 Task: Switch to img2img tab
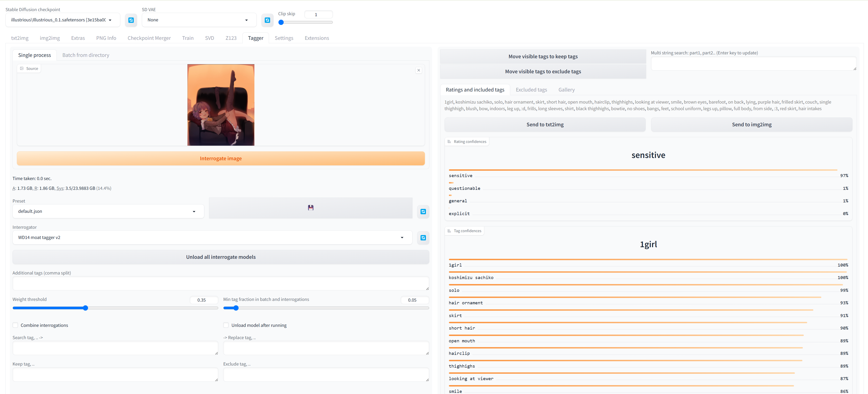click(50, 38)
